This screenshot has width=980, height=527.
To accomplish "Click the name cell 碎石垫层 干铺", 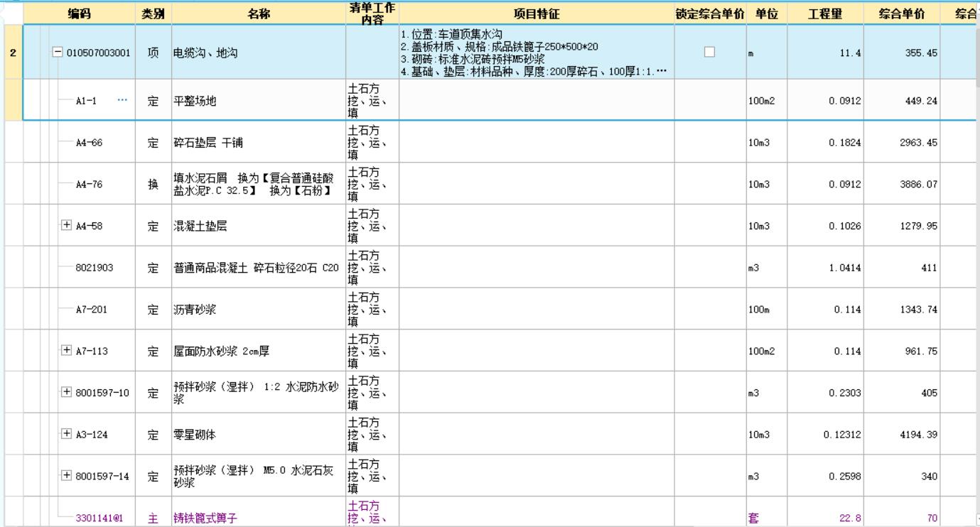I will point(258,143).
